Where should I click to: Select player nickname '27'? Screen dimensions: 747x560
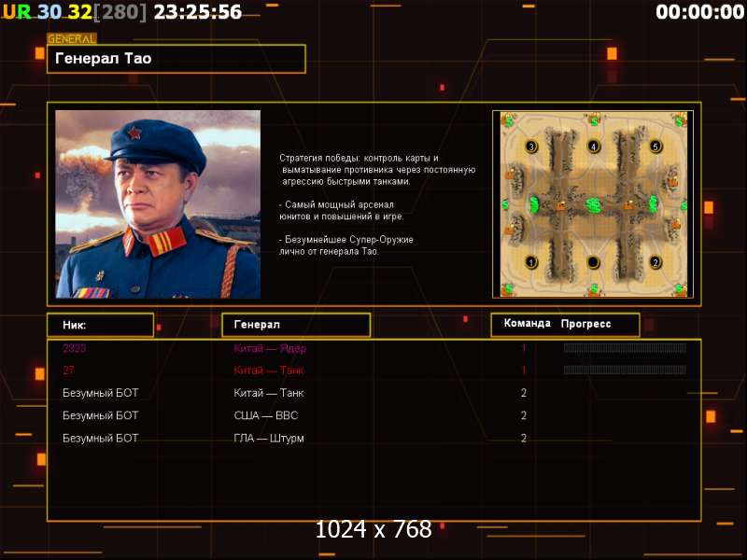point(68,370)
